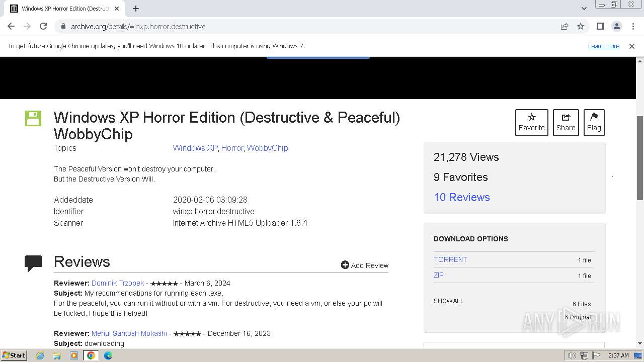The height and width of the screenshot is (362, 644).
Task: Click the taskbar clock 2:37 AM
Action: pyautogui.click(x=618, y=355)
